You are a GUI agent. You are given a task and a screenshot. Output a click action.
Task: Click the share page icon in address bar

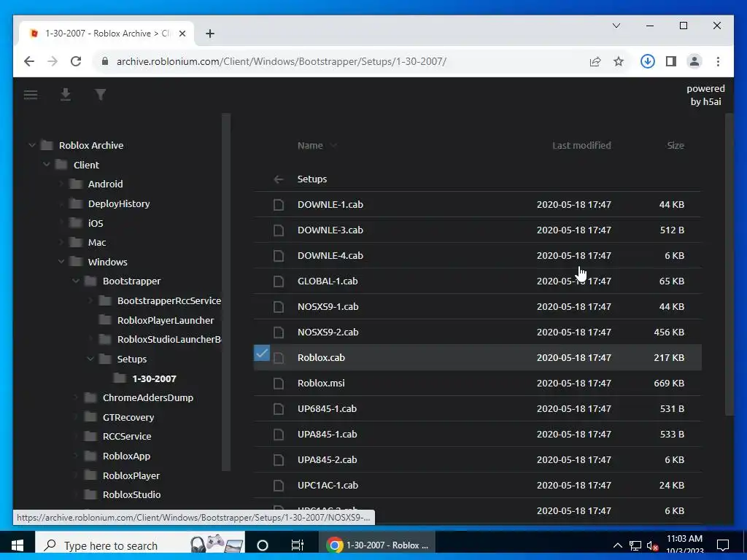click(x=595, y=61)
